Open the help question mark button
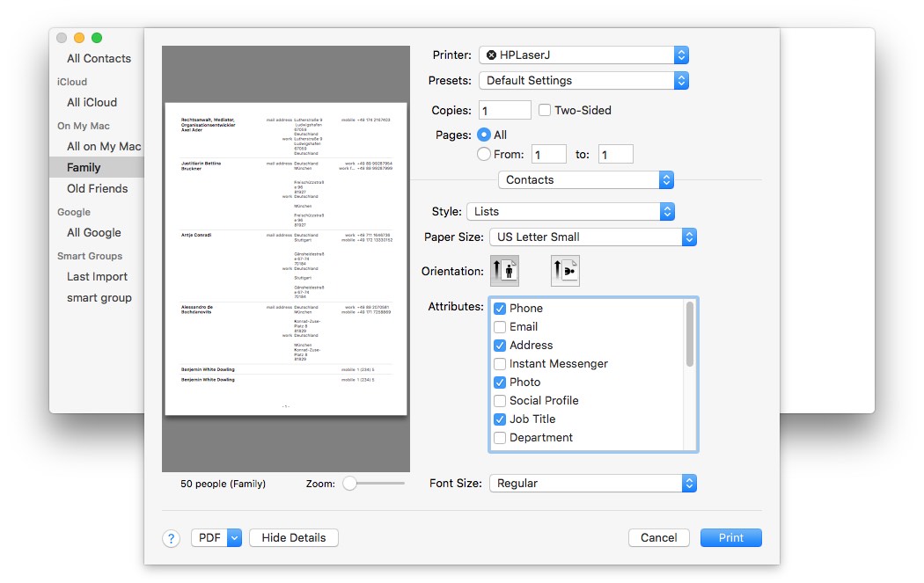This screenshot has width=924, height=583. tap(171, 537)
